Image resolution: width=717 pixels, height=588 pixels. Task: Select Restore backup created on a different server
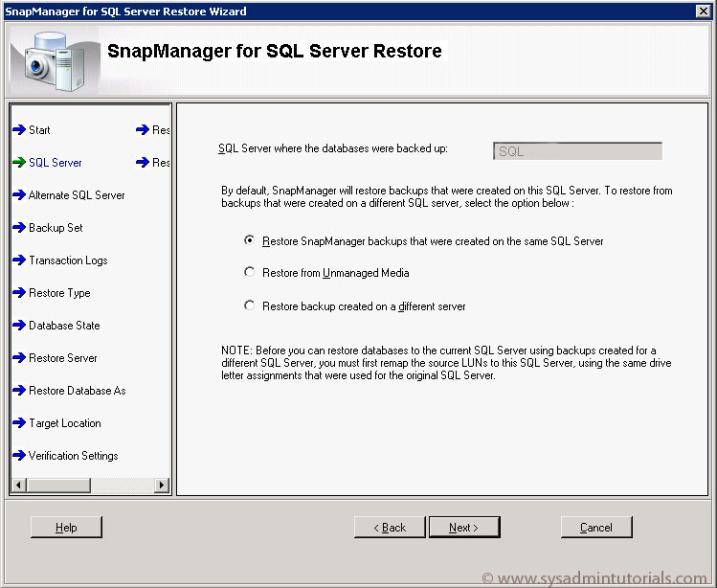coord(249,305)
